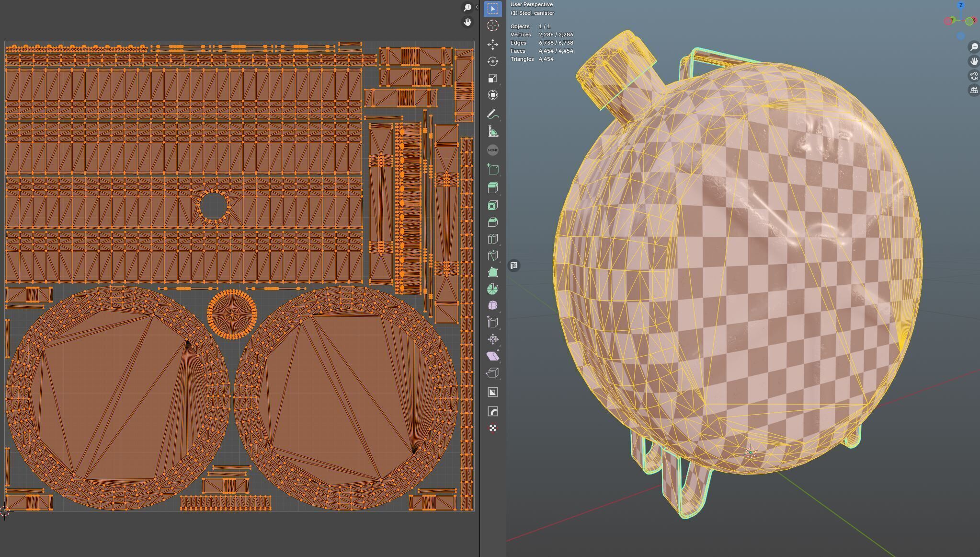Pick the Loop Cut tool
This screenshot has width=980, height=557.
492,239
